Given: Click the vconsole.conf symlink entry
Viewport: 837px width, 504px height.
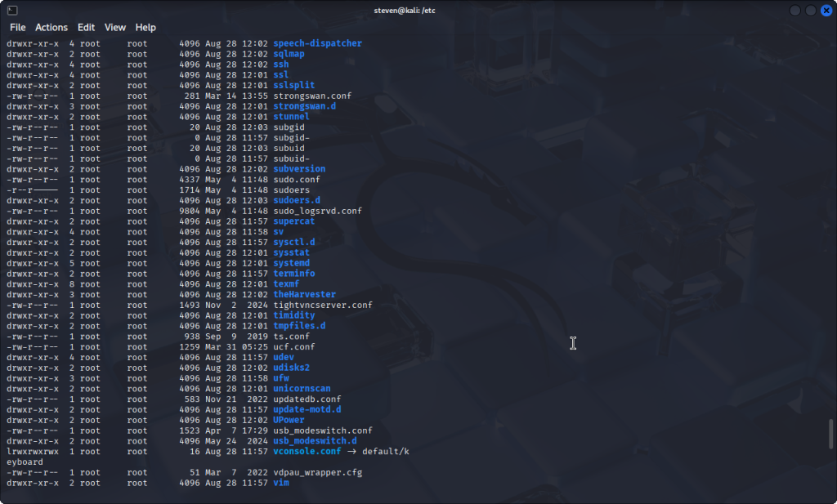Looking at the screenshot, I should pos(307,452).
